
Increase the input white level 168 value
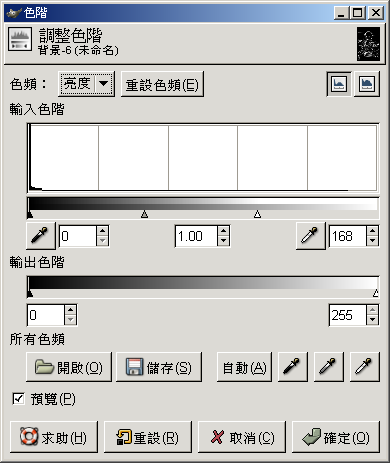(x=372, y=231)
